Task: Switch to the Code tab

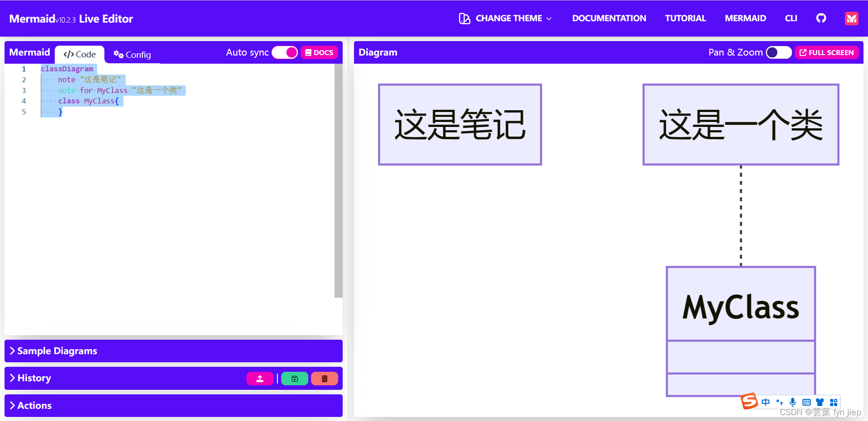Action: click(x=80, y=54)
